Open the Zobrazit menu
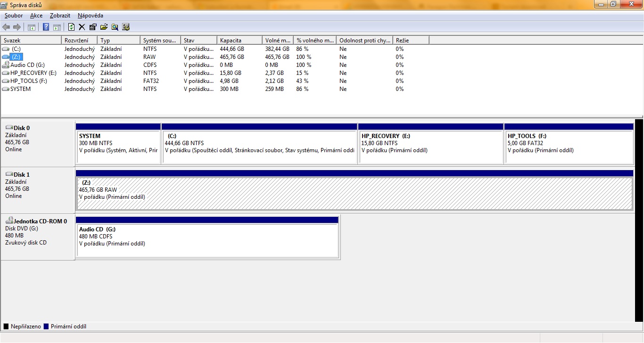This screenshot has height=343, width=644. click(60, 16)
